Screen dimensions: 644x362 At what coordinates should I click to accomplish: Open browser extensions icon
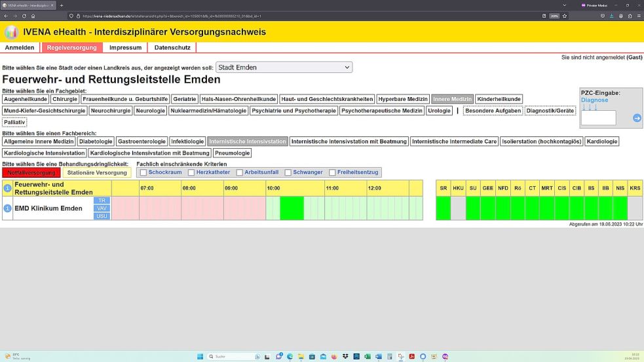630,16
